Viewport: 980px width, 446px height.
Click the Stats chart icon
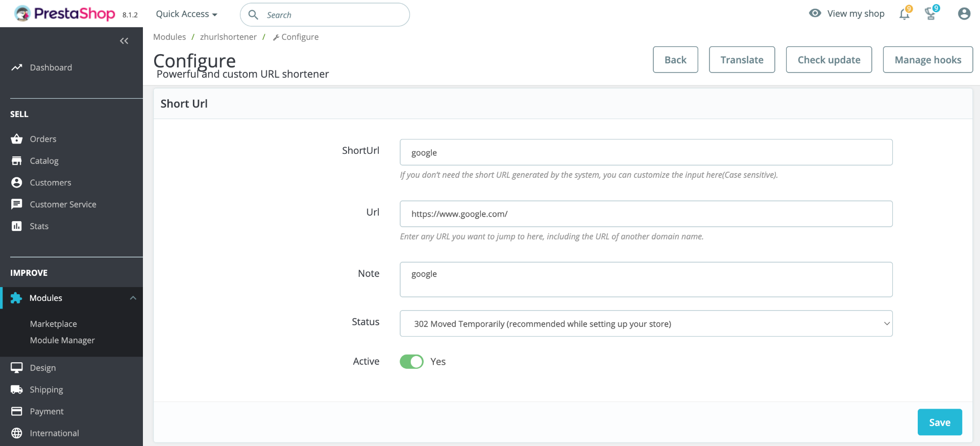point(17,226)
